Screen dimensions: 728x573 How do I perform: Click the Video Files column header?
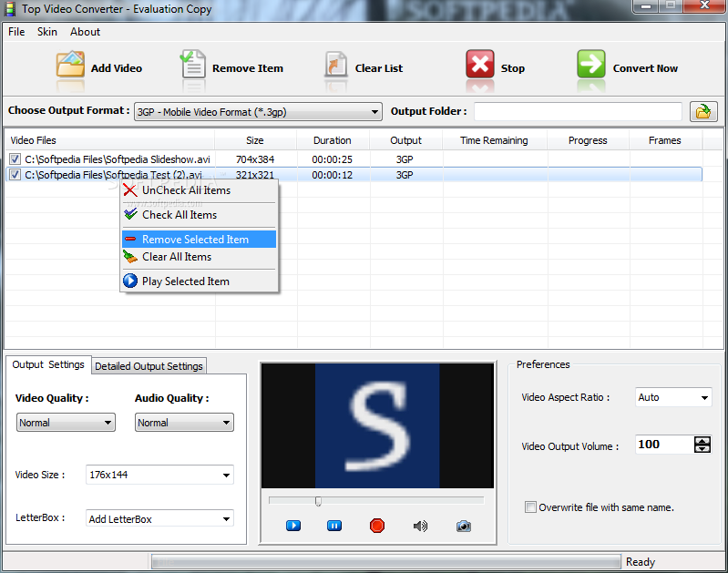click(x=109, y=140)
